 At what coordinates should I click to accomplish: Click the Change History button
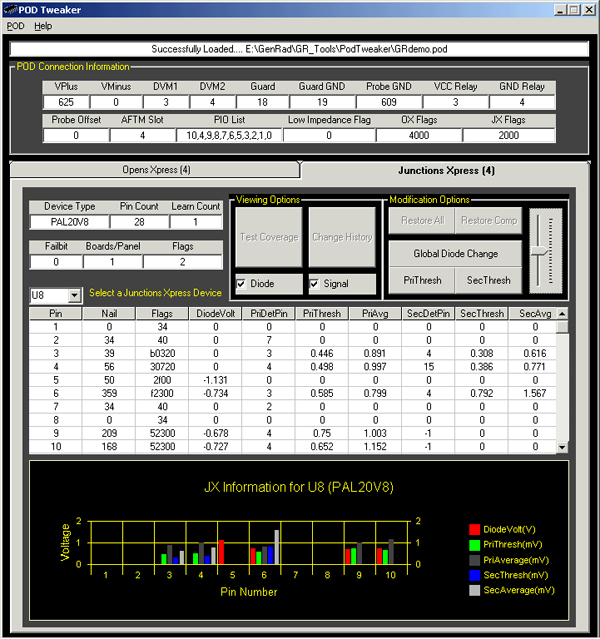[x=342, y=237]
